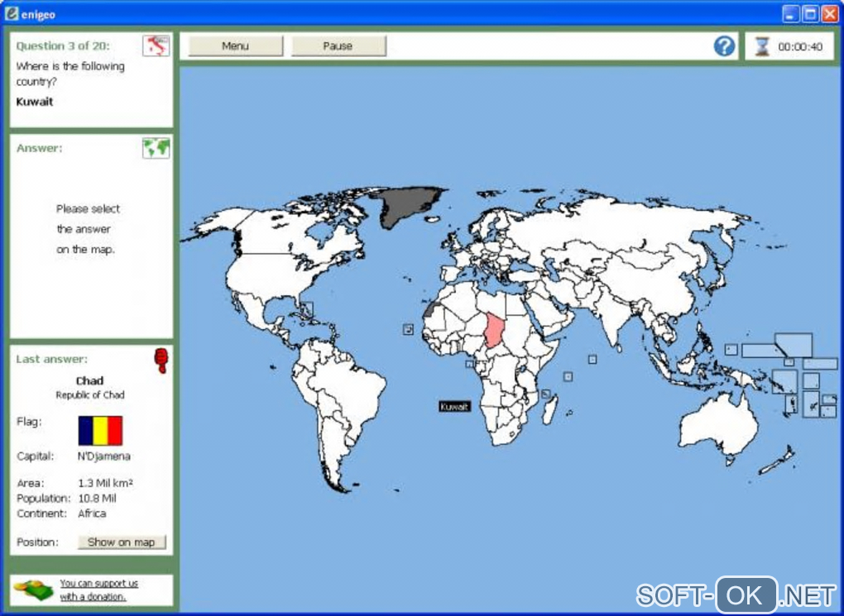Minimize the enigeo window
The image size is (844, 616).
tap(790, 14)
